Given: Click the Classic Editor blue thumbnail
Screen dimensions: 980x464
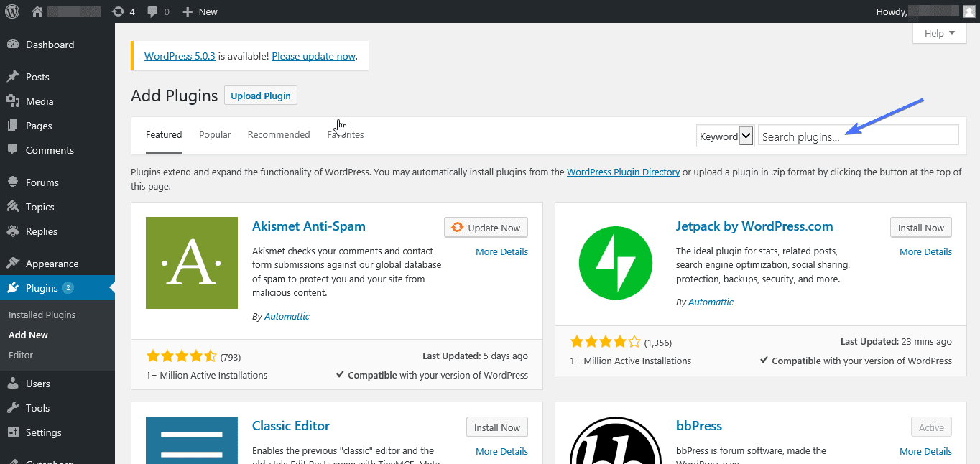Looking at the screenshot, I should pos(192,440).
